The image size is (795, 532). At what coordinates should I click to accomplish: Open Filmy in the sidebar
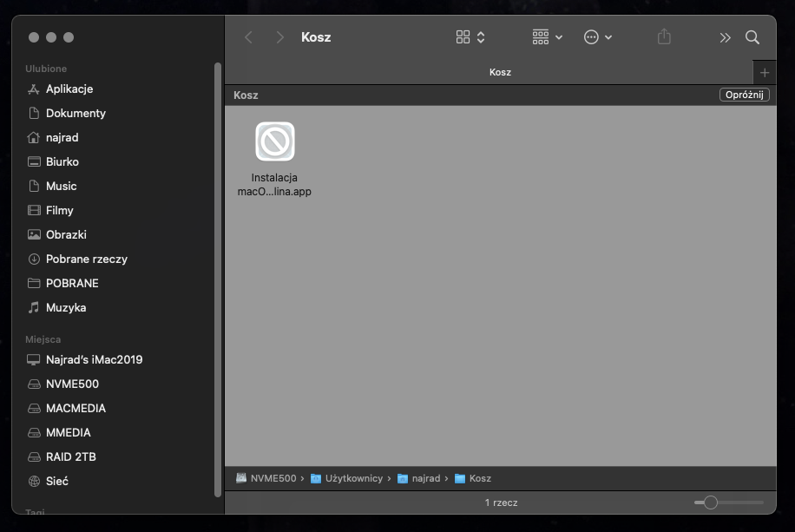click(x=59, y=211)
